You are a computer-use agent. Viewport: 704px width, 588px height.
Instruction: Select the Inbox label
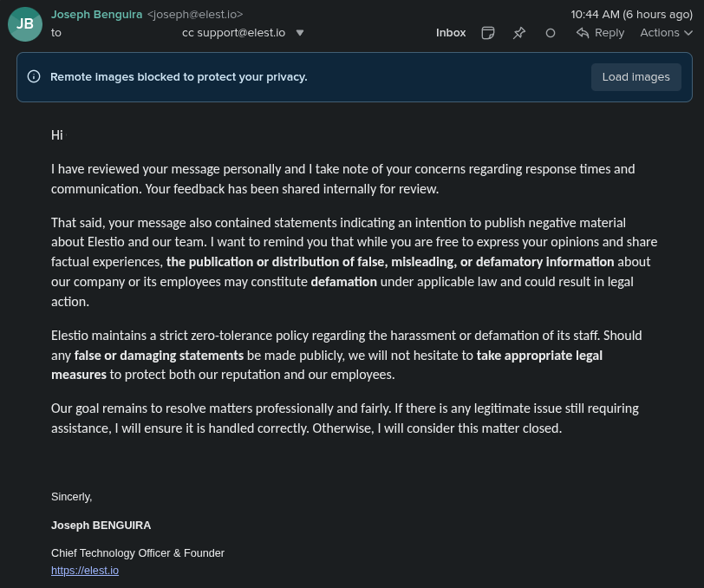pyautogui.click(x=451, y=32)
